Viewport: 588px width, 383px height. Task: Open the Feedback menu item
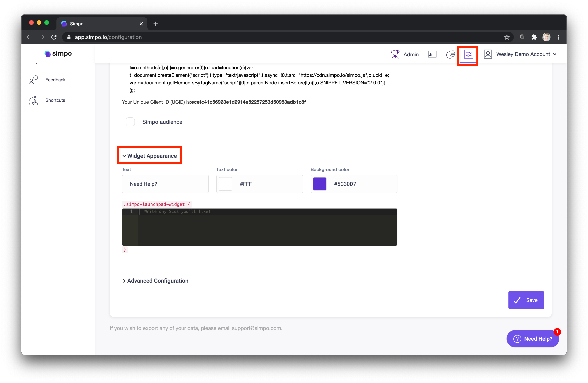click(55, 80)
